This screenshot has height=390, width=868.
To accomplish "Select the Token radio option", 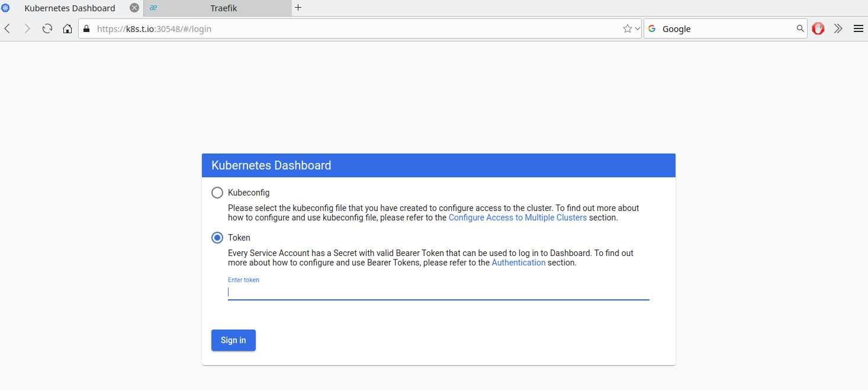I will pyautogui.click(x=217, y=238).
